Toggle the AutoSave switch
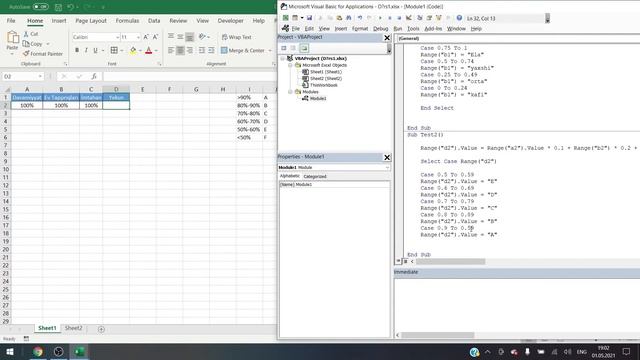 (40, 7)
